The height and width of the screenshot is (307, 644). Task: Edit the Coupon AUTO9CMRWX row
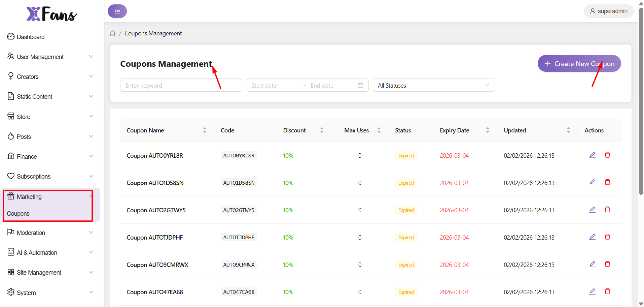592,264
